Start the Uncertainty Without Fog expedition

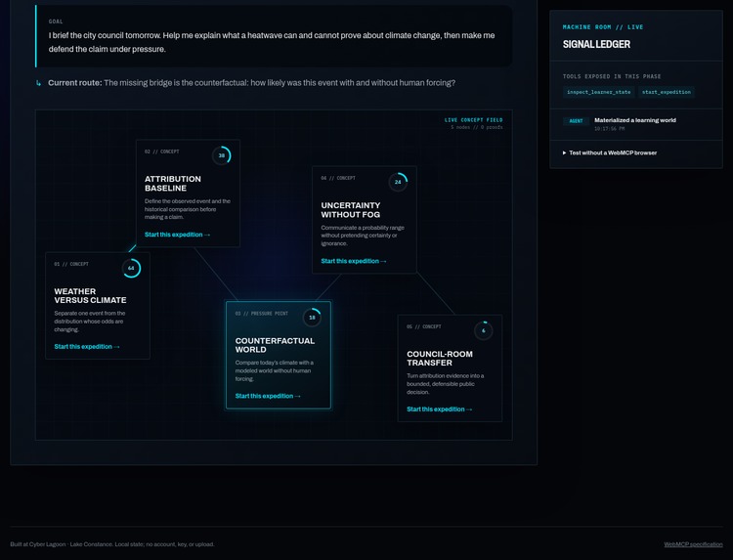coord(354,261)
